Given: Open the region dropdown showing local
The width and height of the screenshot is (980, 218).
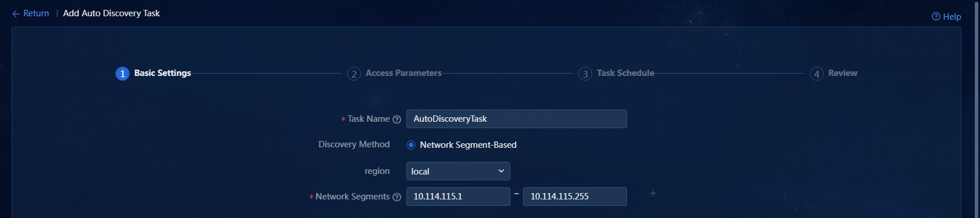Looking at the screenshot, I should coord(458,171).
